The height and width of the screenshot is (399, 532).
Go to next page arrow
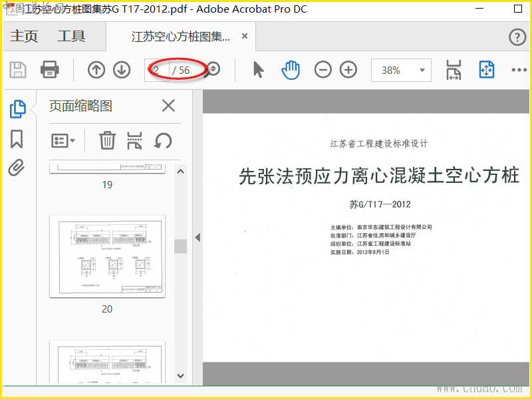[122, 70]
